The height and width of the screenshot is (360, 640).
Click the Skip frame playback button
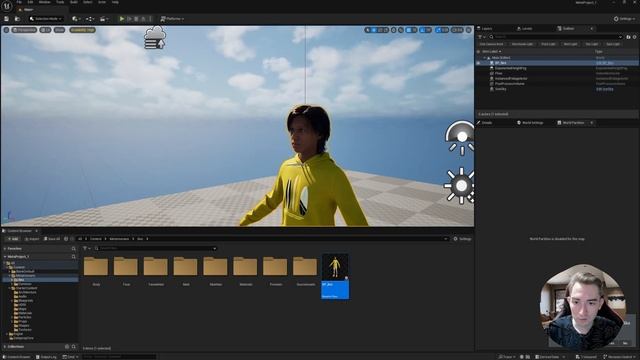coord(129,19)
